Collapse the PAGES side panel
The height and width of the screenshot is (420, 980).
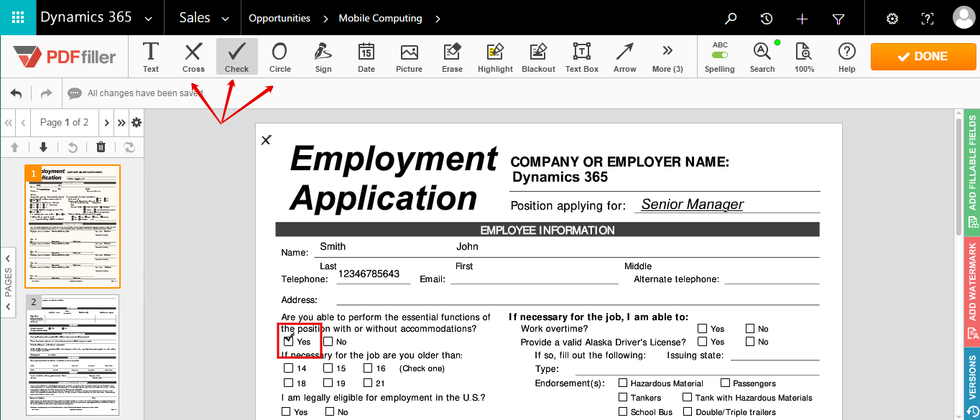point(8,282)
